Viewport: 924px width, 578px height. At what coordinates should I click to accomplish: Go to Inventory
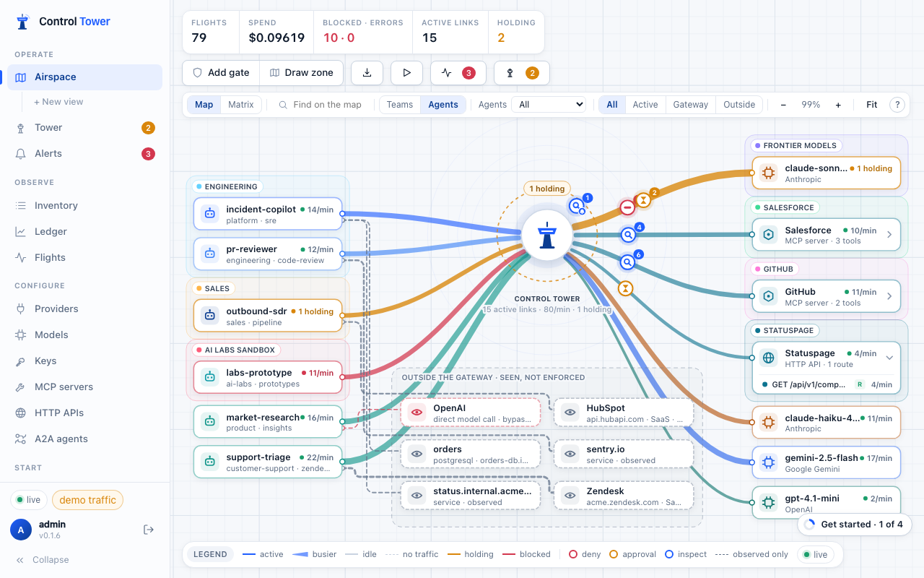click(84, 206)
